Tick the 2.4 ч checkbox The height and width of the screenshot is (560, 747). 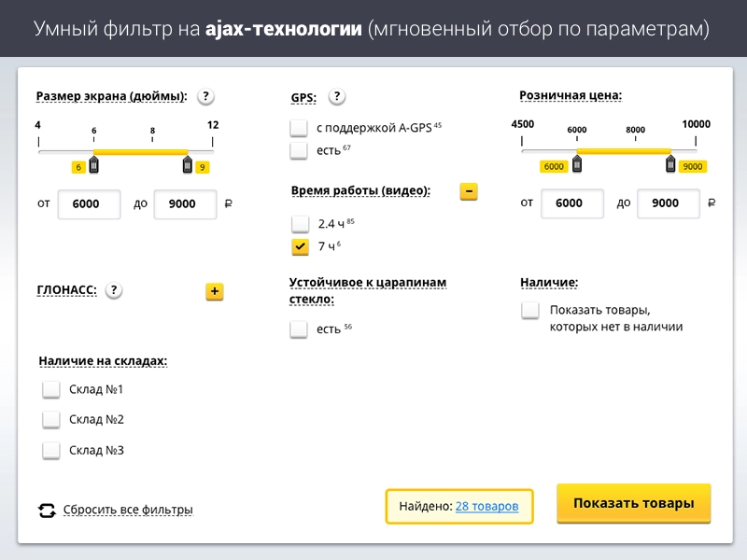point(300,224)
